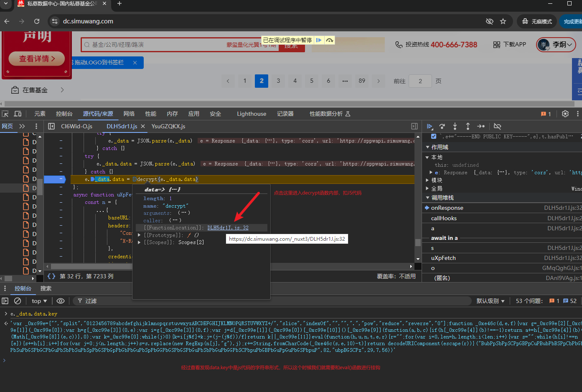The height and width of the screenshot is (392, 582).
Task: Switch to 元素 Elements panel
Action: click(x=40, y=114)
